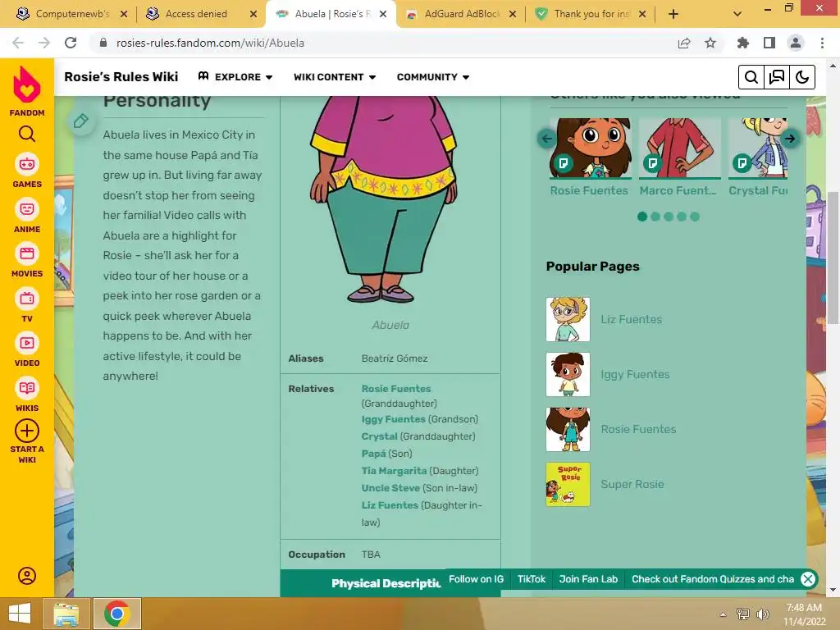Open File Explorer from the taskbar
Image resolution: width=840 pixels, height=630 pixels.
(66, 614)
